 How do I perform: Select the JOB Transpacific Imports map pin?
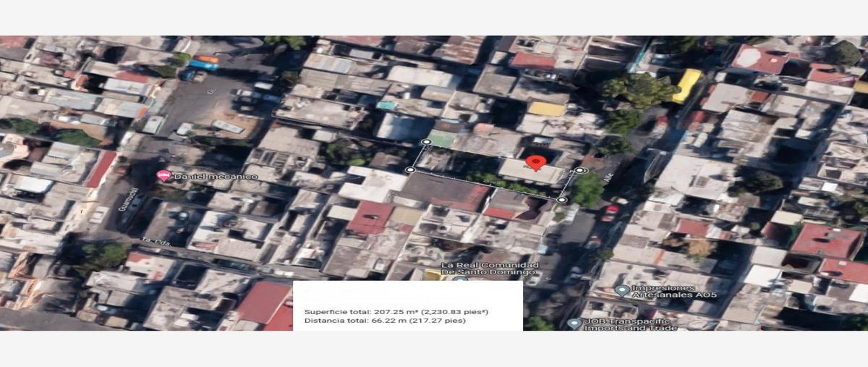coord(574,324)
